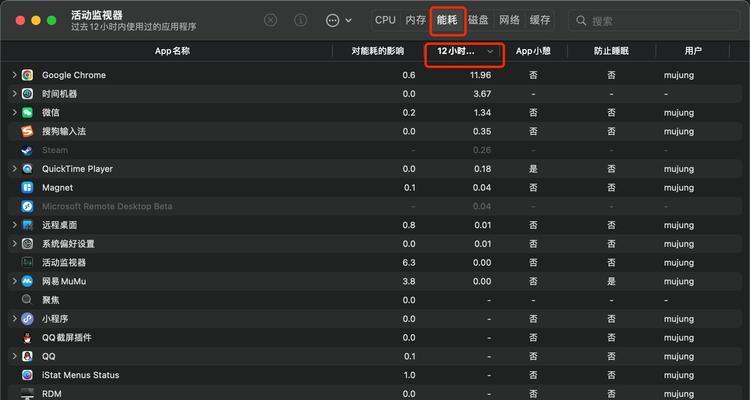750x400 pixels.
Task: Switch to the 网络 tab
Action: point(509,20)
